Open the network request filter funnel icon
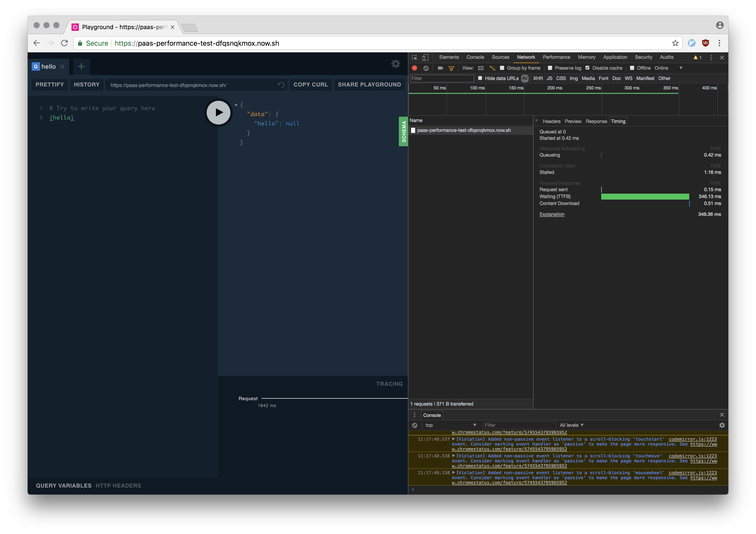This screenshot has height=534, width=756. tap(451, 68)
